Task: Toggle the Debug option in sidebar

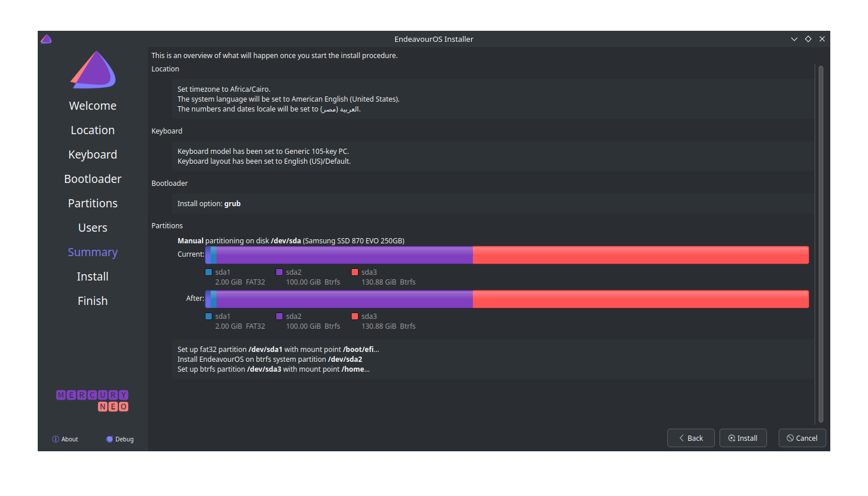Action: (120, 439)
